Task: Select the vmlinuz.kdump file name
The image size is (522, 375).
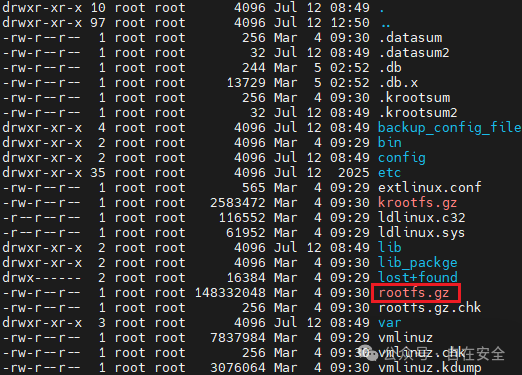Action: coord(430,368)
